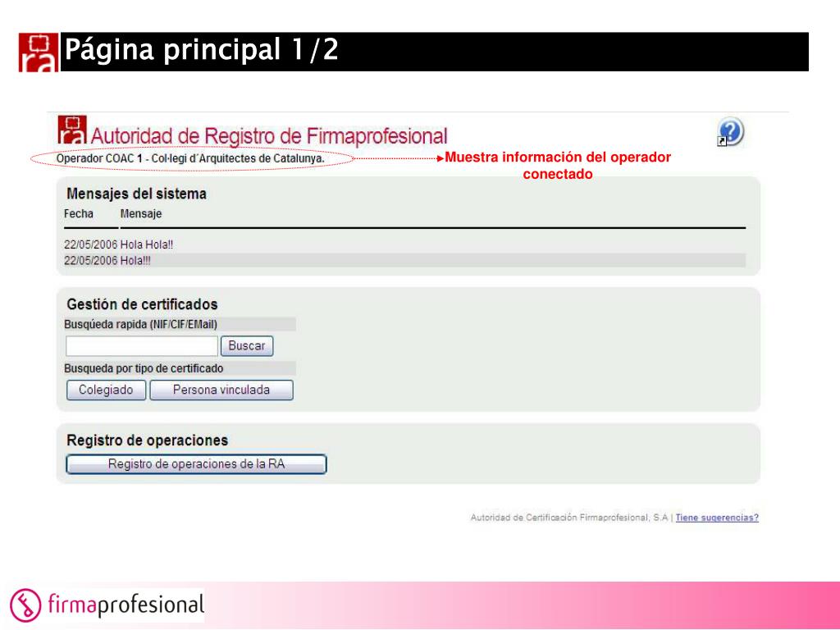Click the Busqueda por tipo de certificado label
The height and width of the screenshot is (630, 840).
[x=144, y=368]
